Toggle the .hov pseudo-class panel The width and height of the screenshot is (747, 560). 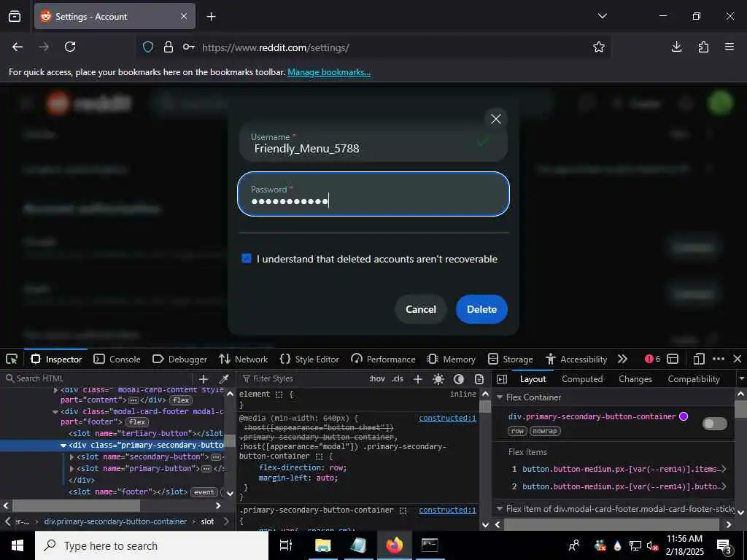(377, 378)
